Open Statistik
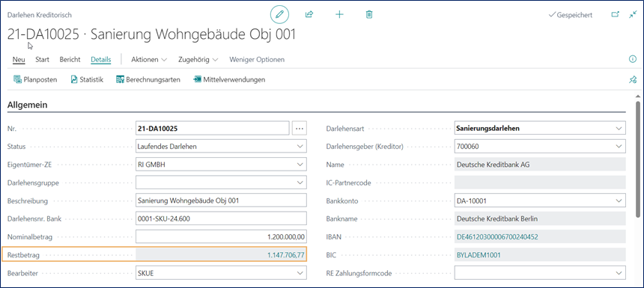 pos(87,79)
